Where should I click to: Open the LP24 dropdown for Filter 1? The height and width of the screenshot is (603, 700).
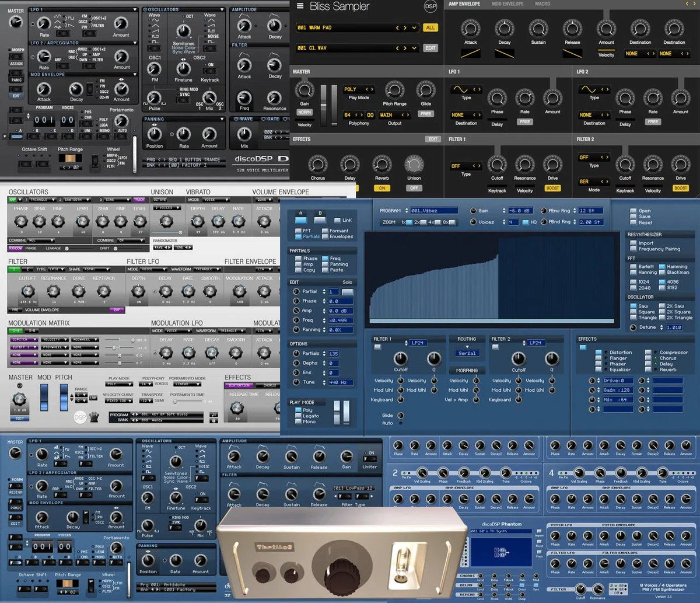pyautogui.click(x=418, y=343)
